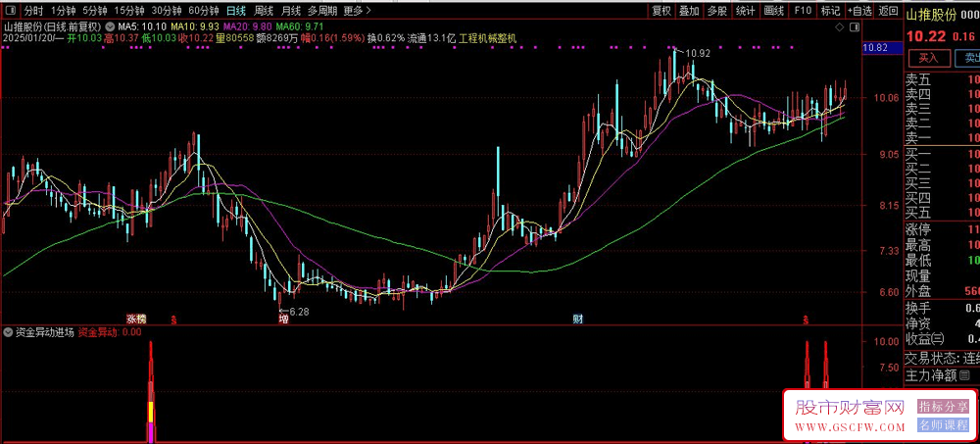Open the 多股 multi-stock view
The height and width of the screenshot is (444, 980).
pos(717,11)
